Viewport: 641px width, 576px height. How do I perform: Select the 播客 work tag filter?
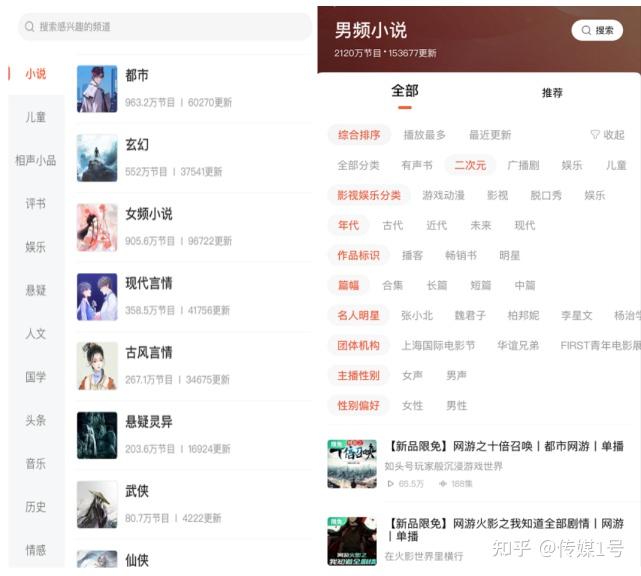412,256
